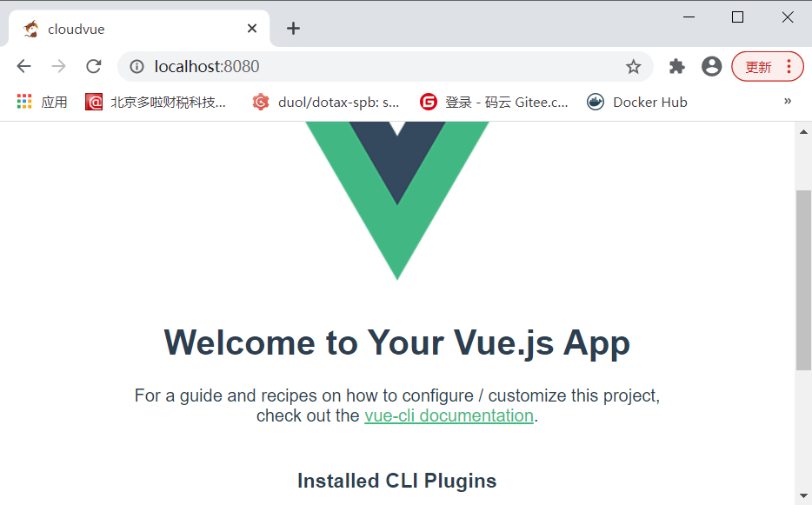Click the page scrollbar down arrow

pos(803,495)
